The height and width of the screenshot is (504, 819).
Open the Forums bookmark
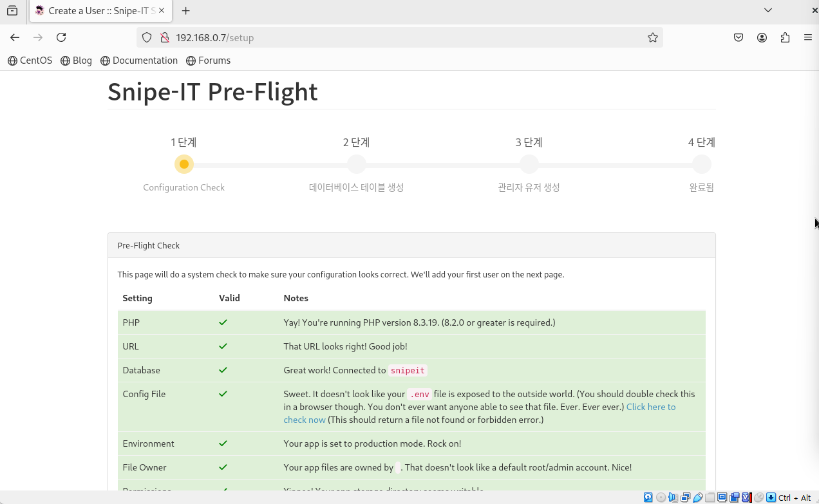(x=208, y=61)
